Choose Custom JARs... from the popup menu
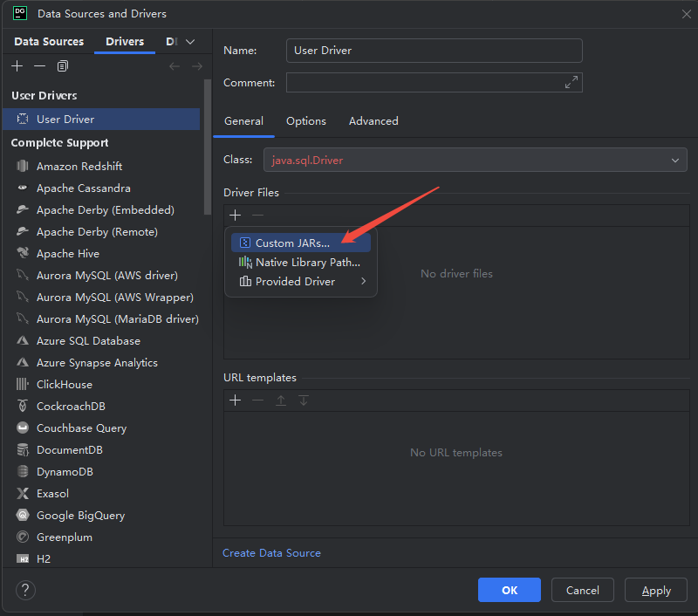698x616 pixels. 301,243
